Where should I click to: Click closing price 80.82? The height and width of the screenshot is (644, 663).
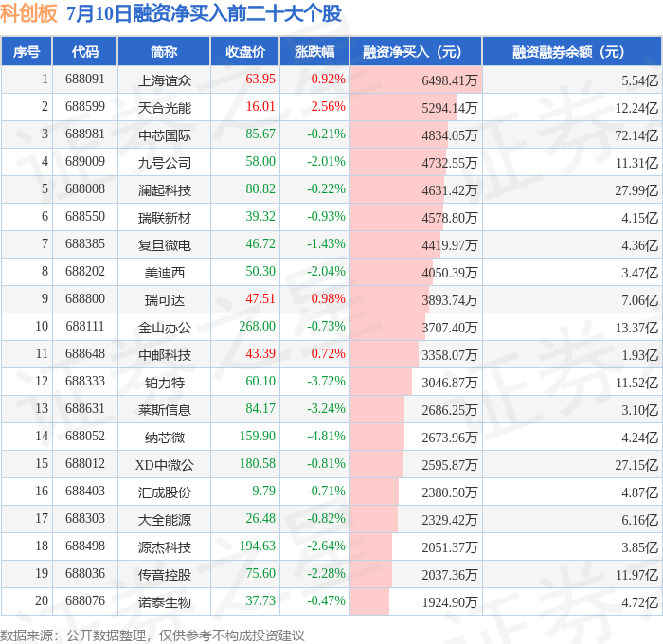[x=260, y=189]
